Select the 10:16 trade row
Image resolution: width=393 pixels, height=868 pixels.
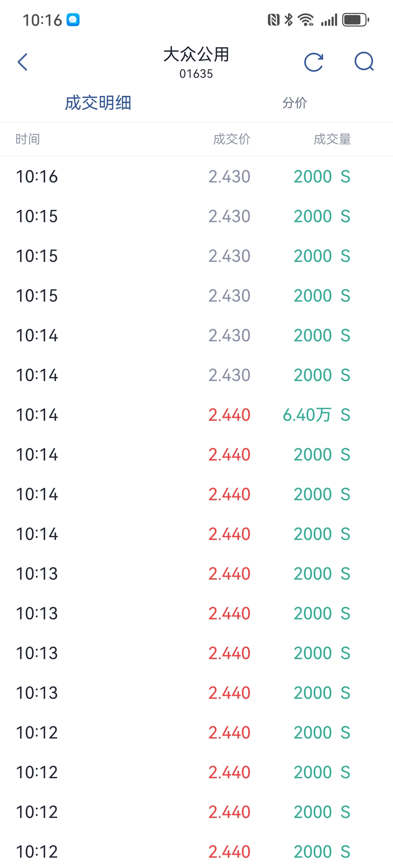(196, 176)
